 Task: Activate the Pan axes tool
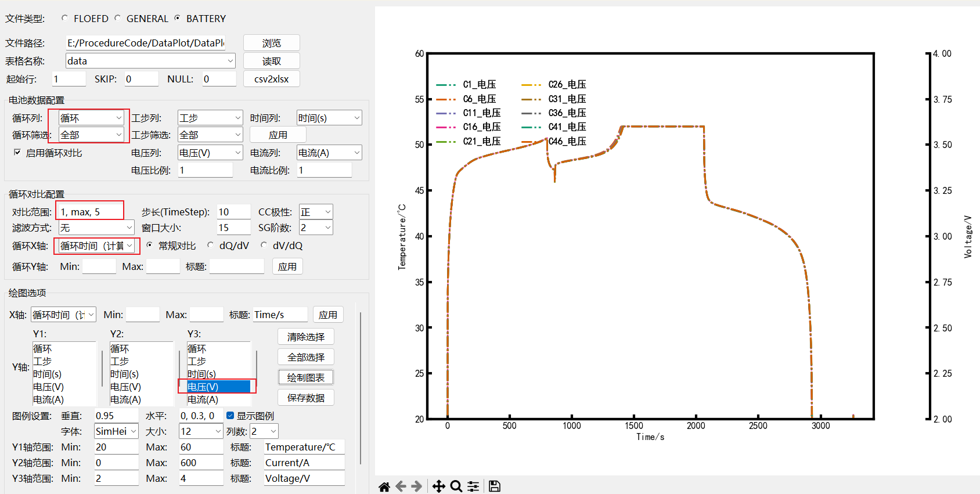pyautogui.click(x=439, y=486)
